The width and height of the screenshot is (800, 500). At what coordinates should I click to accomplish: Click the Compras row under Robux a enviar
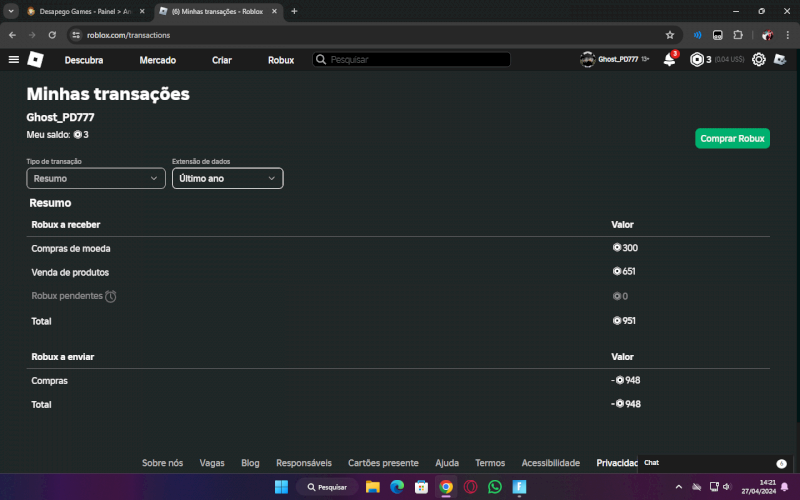(398, 381)
